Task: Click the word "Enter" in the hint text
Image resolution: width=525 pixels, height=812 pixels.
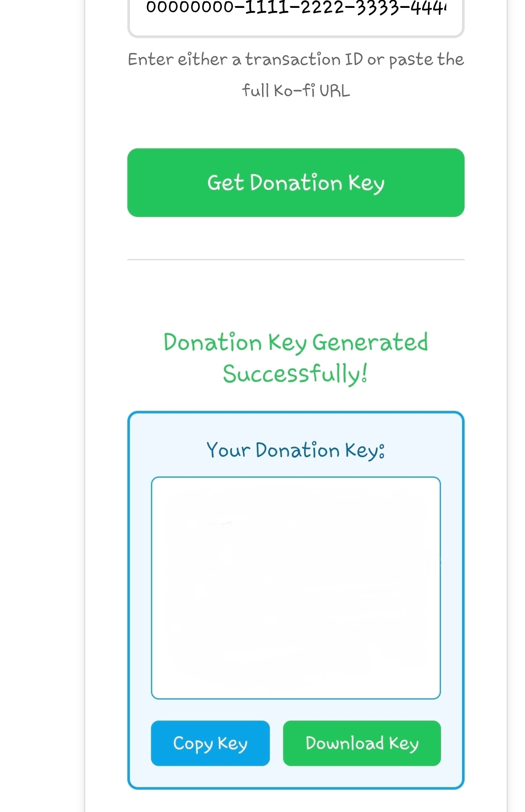Action: [x=150, y=59]
